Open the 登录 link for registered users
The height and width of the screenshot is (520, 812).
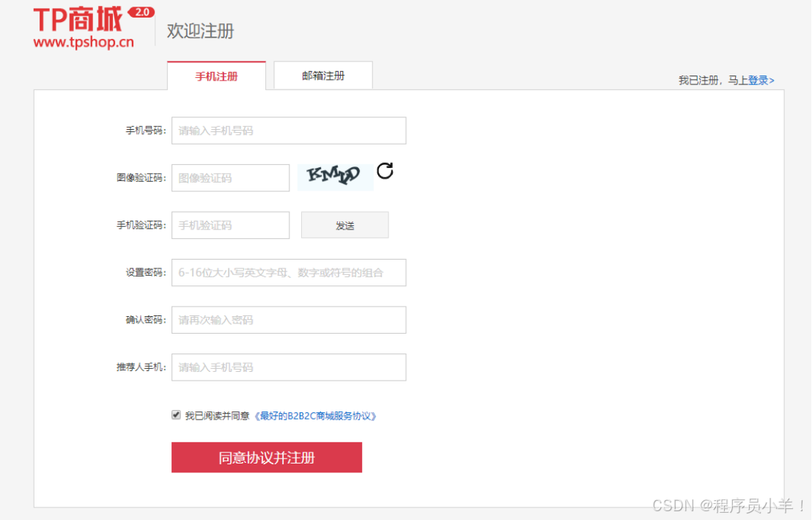click(761, 81)
